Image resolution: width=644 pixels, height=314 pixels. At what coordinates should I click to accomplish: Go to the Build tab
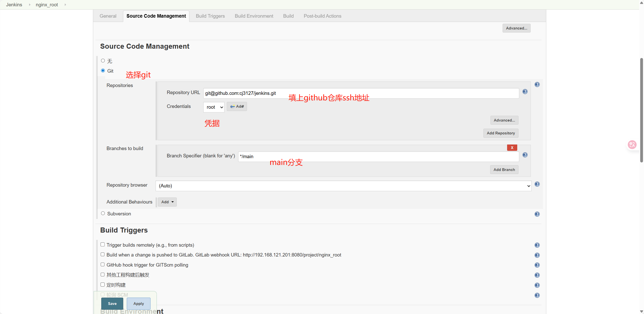[288, 16]
